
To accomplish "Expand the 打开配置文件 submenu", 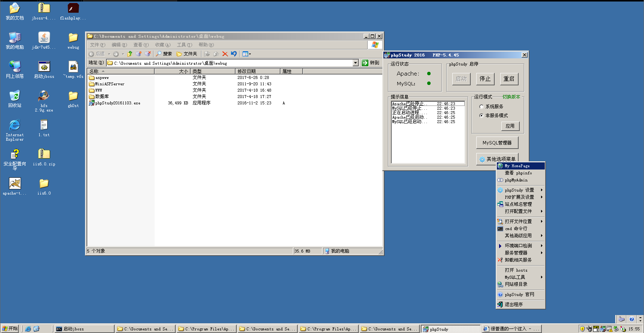I will point(521,211).
